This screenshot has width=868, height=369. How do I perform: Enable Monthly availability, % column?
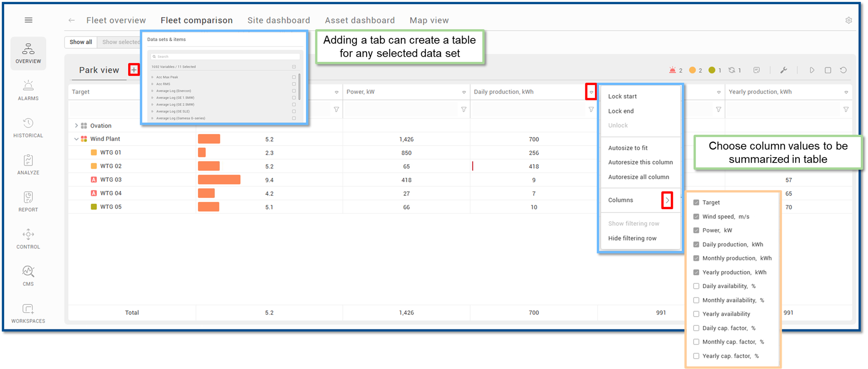(x=696, y=300)
